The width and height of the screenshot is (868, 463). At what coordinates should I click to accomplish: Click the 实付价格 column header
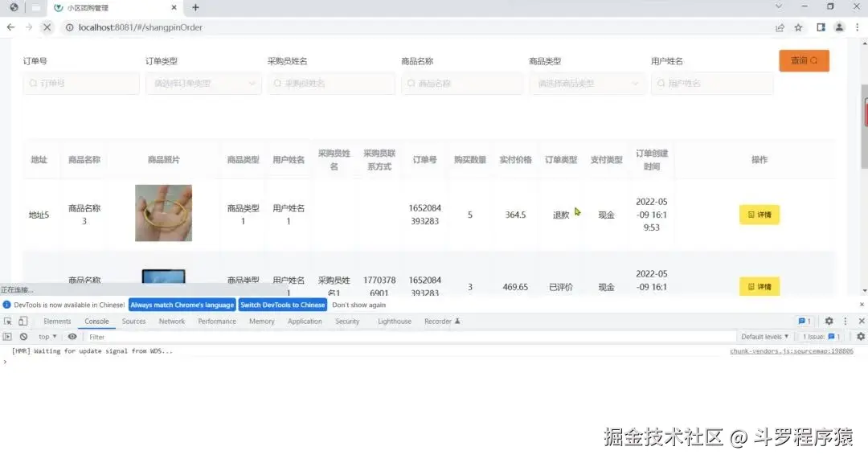tap(515, 159)
